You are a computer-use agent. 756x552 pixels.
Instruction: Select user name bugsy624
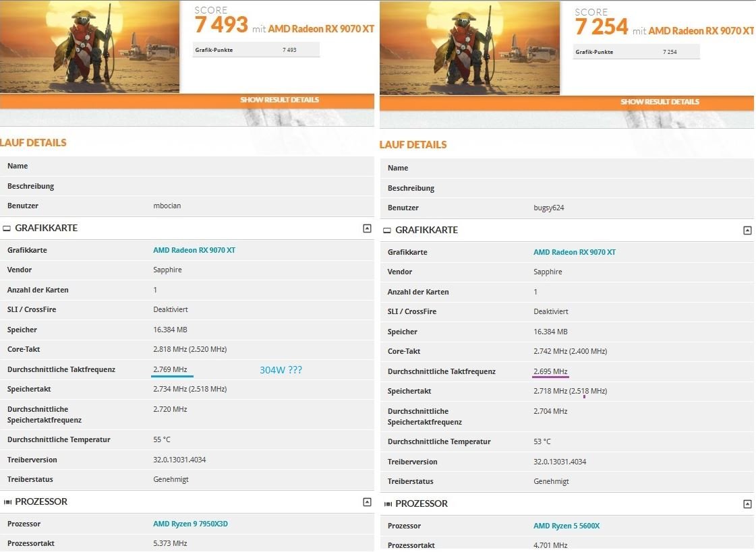549,208
